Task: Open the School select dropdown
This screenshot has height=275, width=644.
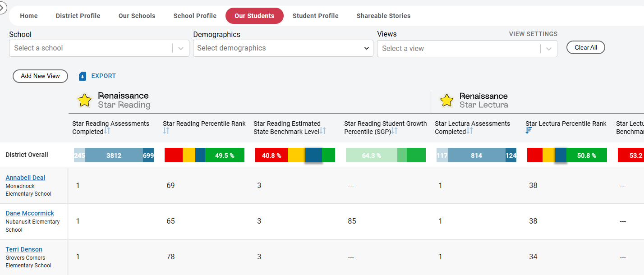Action: 99,48
